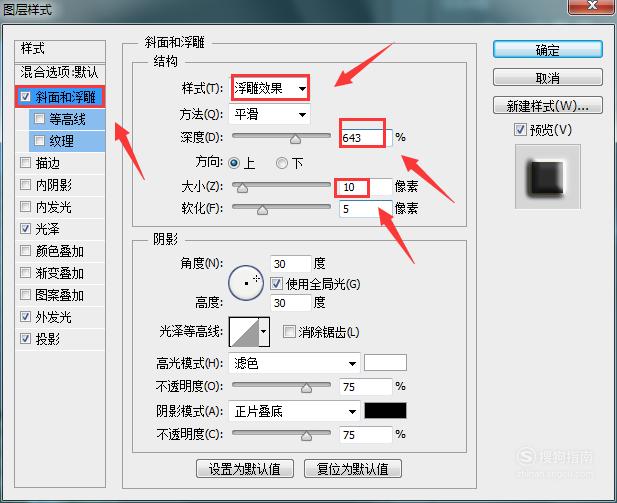Select 投影 style entry label

click(x=48, y=339)
